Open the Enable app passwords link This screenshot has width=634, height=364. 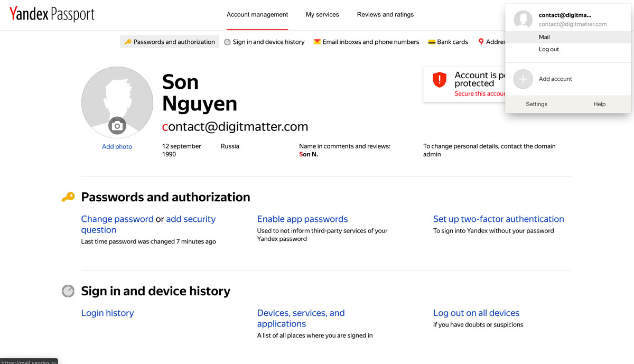[302, 219]
